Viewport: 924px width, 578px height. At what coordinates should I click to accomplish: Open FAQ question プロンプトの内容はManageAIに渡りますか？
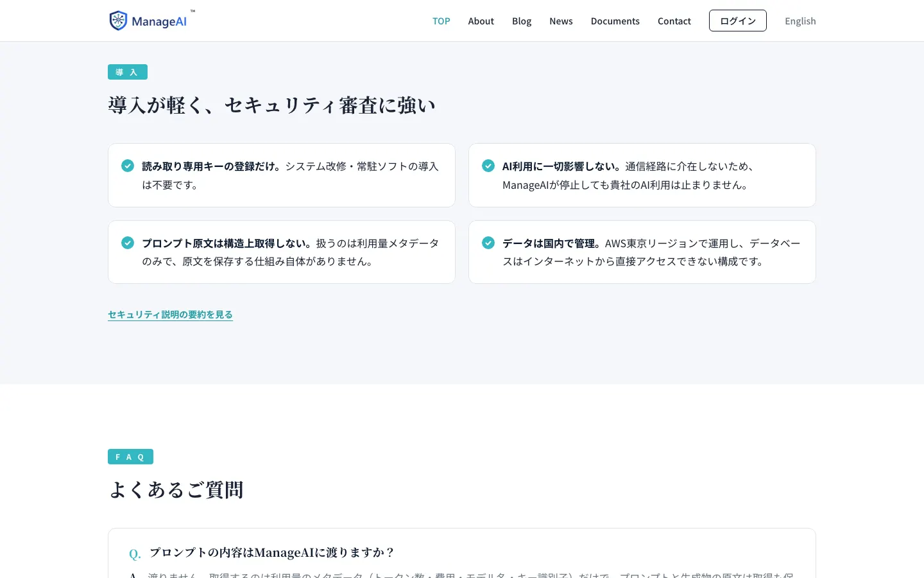coord(271,552)
